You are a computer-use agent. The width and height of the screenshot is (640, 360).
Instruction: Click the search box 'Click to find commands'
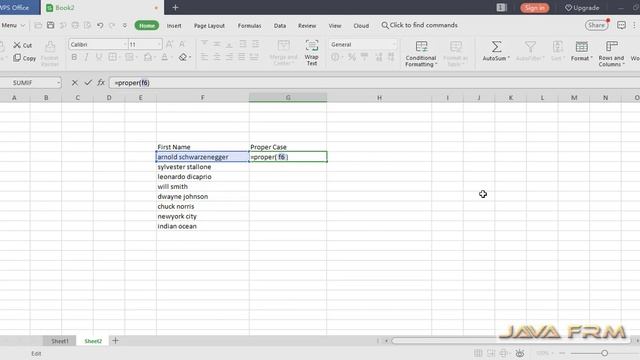[x=419, y=25]
